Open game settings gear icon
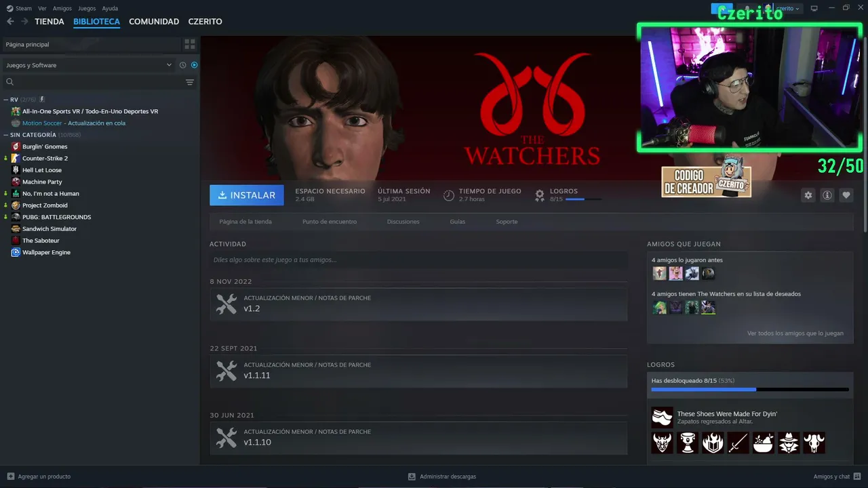868x488 pixels. pyautogui.click(x=808, y=195)
